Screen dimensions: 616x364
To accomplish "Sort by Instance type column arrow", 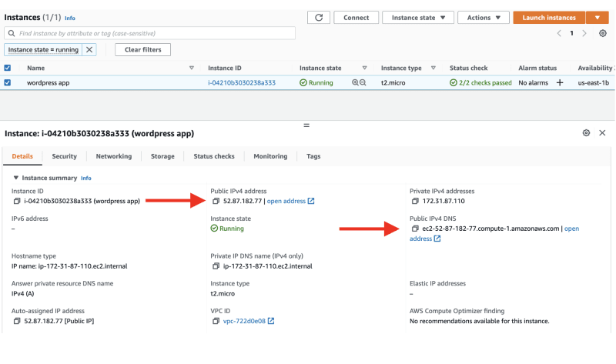I will coord(434,68).
